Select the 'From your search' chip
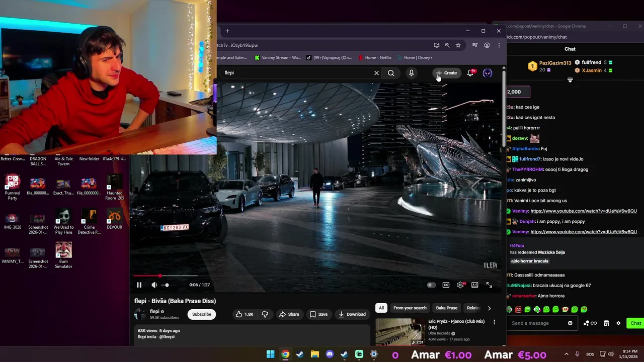This screenshot has height=362, width=644. [410, 308]
